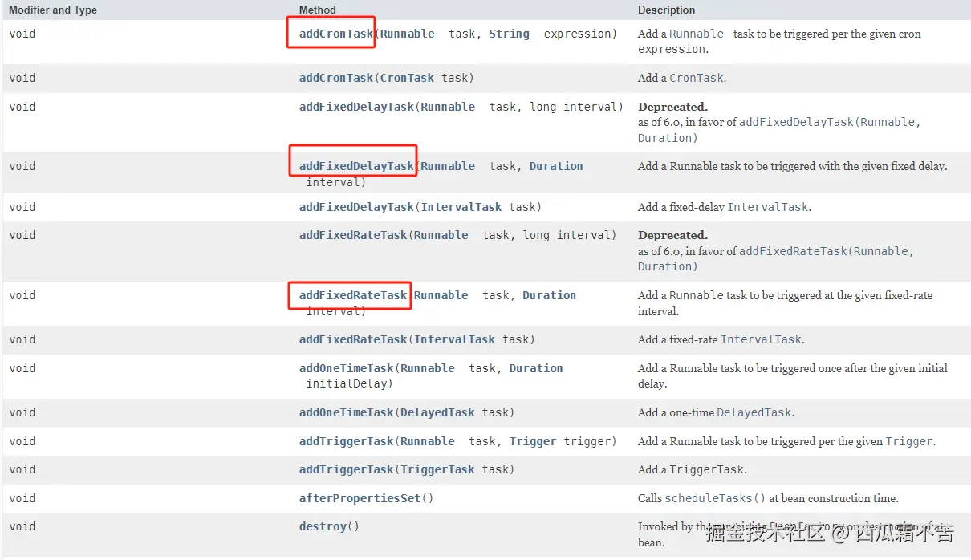
Task: Click IntervalTask parameter in addFixedRateTask signature
Action: coord(455,339)
